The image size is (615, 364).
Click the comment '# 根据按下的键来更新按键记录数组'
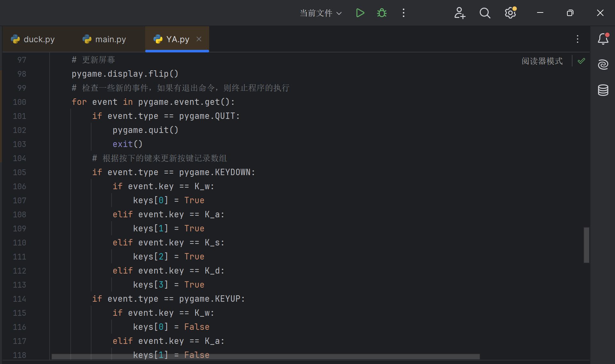point(160,158)
